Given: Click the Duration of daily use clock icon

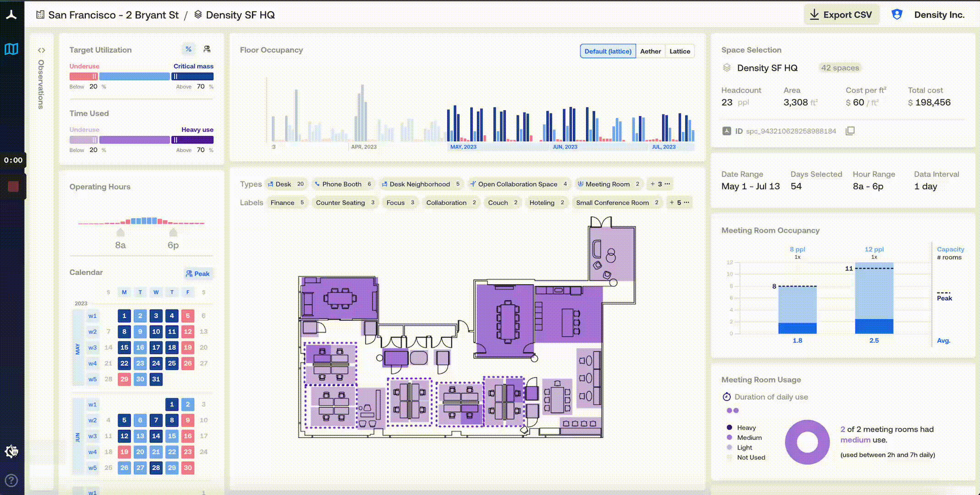Looking at the screenshot, I should click(x=727, y=397).
